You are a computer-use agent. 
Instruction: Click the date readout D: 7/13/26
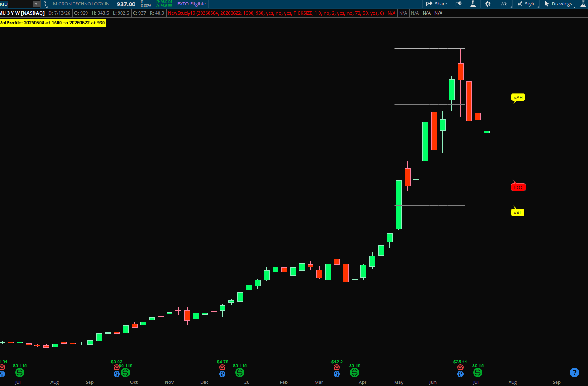[x=59, y=13]
